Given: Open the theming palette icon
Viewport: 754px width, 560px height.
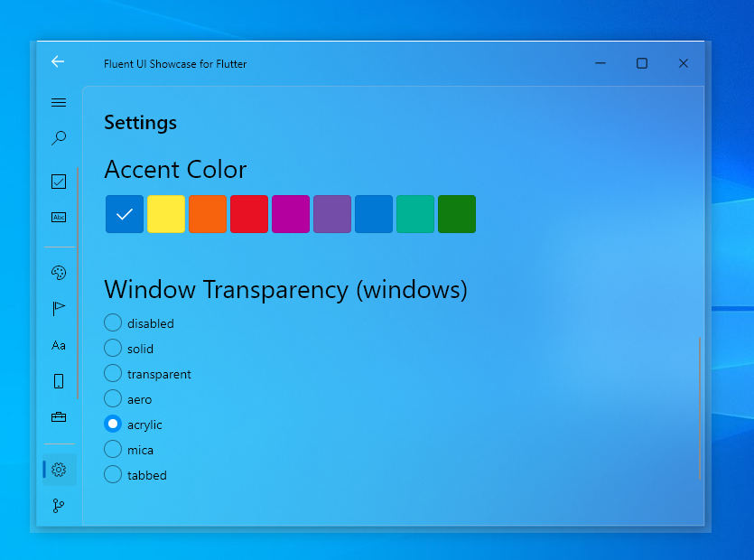Looking at the screenshot, I should (x=59, y=272).
